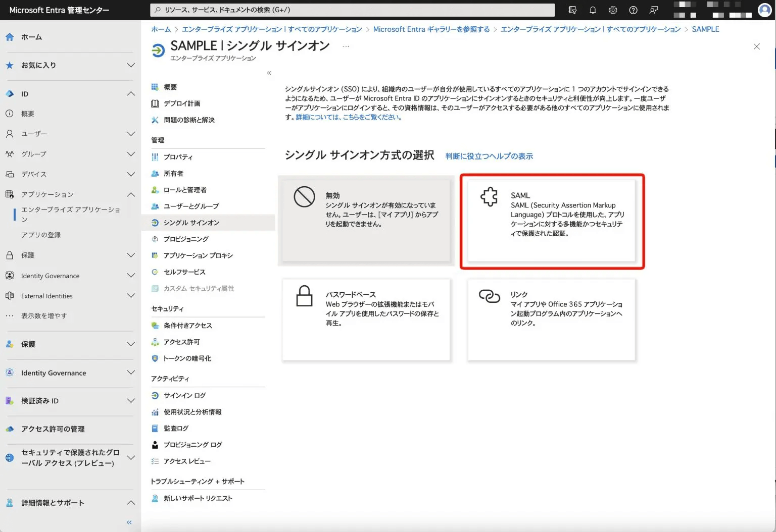Click the ID diamond icon in the sidebar
Image resolution: width=776 pixels, height=532 pixels.
coord(10,93)
